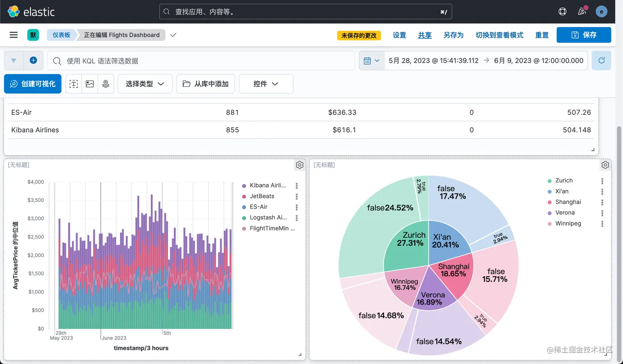The image size is (623, 364).
Task: Click the checkmark beside dashboard title
Action: 173,35
